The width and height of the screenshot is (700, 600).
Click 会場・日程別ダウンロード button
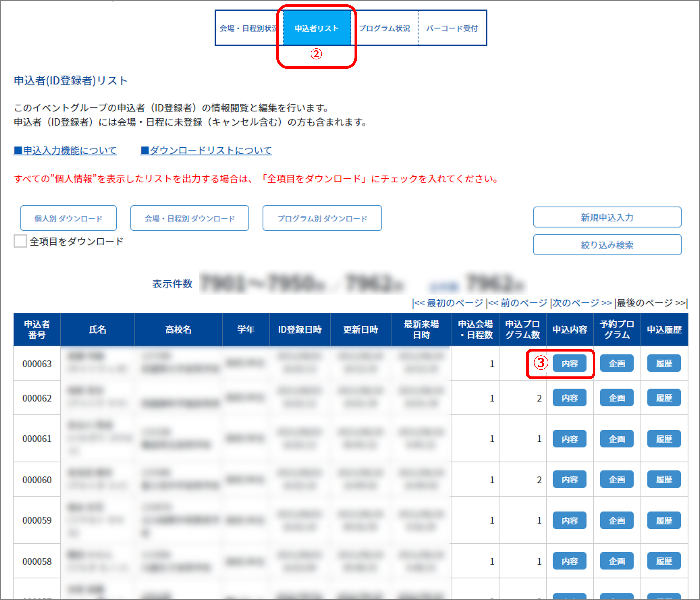190,218
